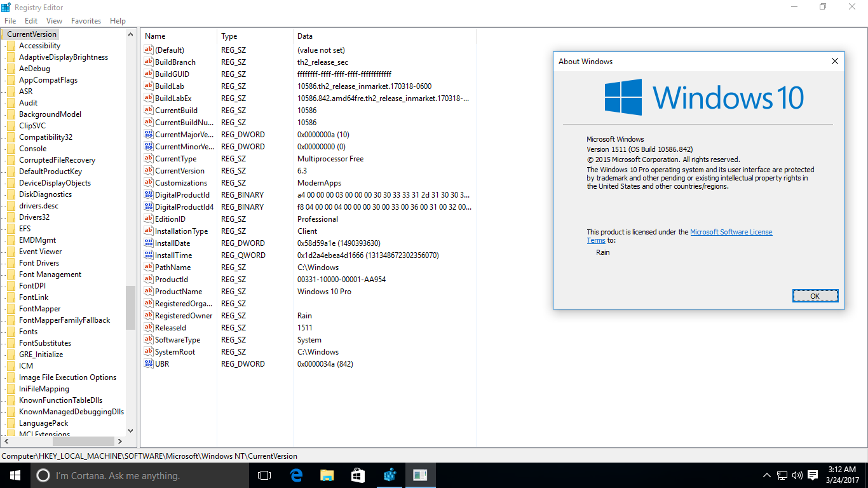This screenshot has width=868, height=488.
Task: Click the EditionID string icon
Action: (x=149, y=219)
